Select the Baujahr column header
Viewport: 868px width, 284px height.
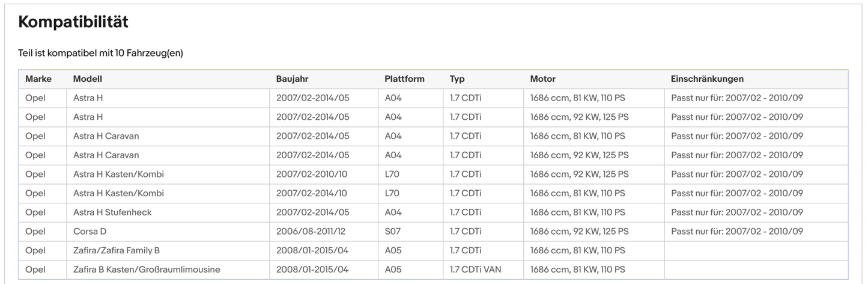[292, 79]
